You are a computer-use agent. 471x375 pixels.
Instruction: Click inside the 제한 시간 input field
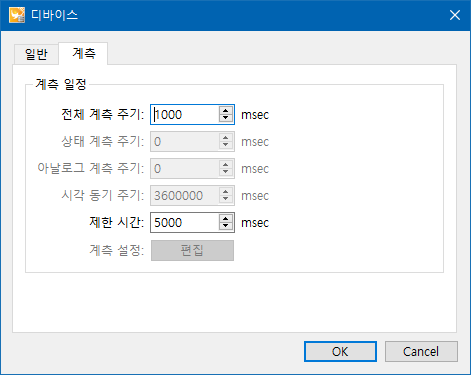click(x=185, y=222)
